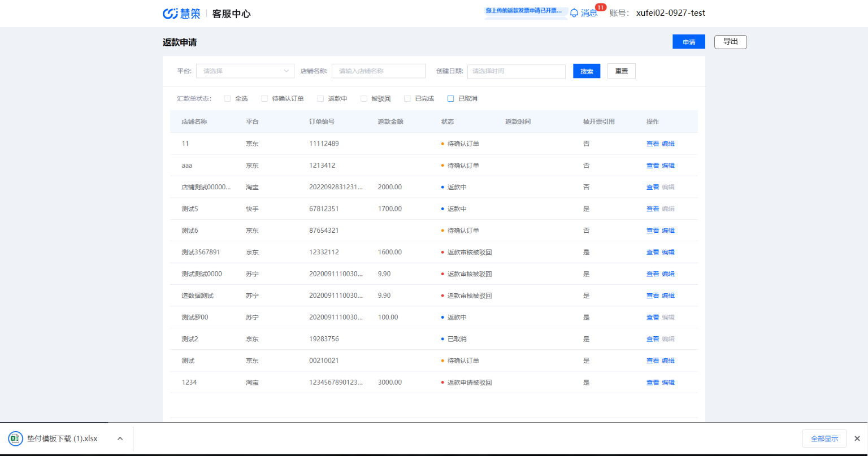Viewport: 868px width, 456px height.
Task: Open the scrolling invoice notice banner
Action: click(x=526, y=11)
